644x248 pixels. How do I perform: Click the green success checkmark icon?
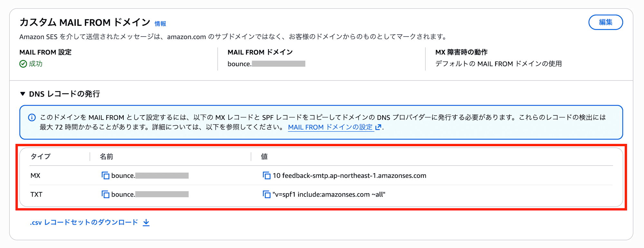(x=23, y=64)
